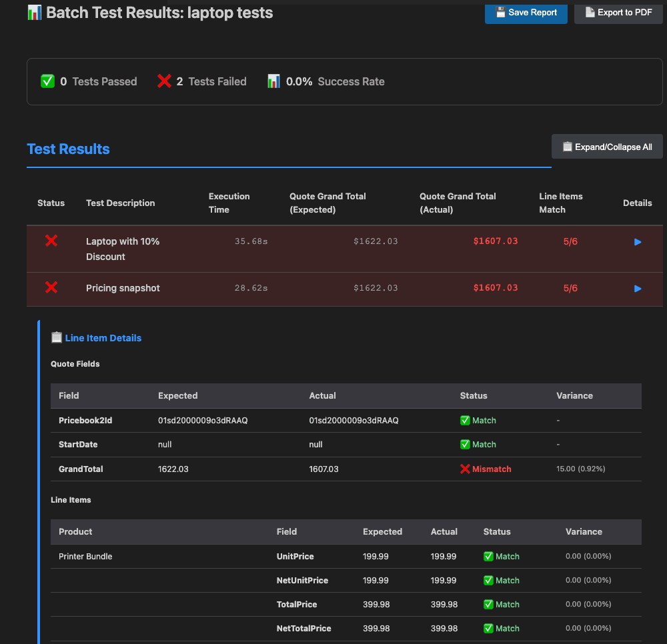
Task: Click the chart icon next to Success Rate
Action: (x=274, y=81)
